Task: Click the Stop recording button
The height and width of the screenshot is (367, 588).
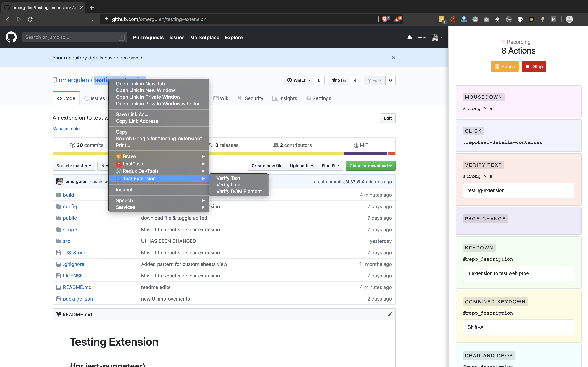Action: pyautogui.click(x=534, y=66)
